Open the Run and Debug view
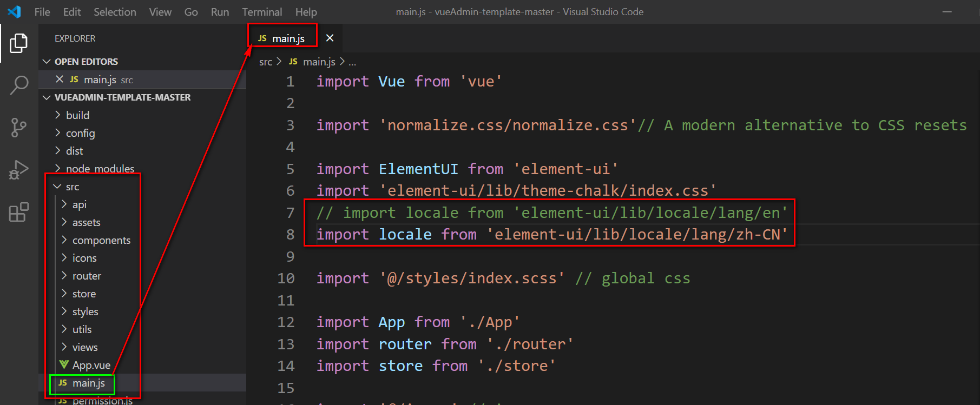Viewport: 980px width, 405px height. click(19, 170)
